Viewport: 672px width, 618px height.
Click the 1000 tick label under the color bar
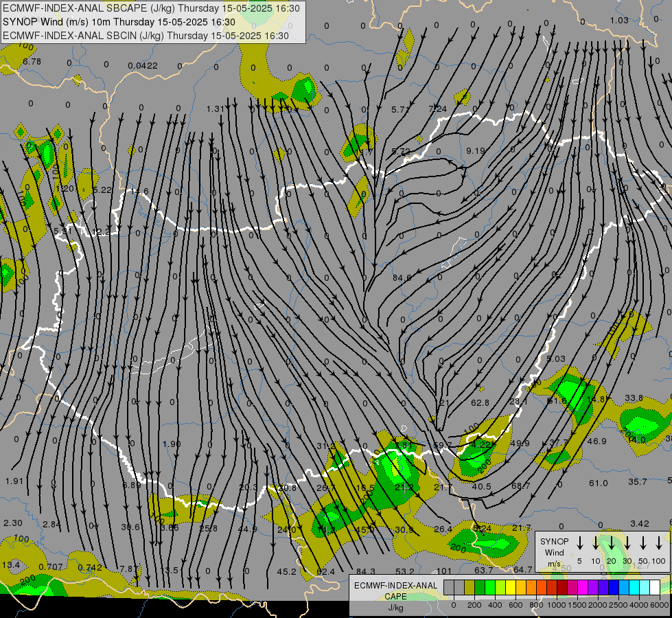(x=557, y=605)
